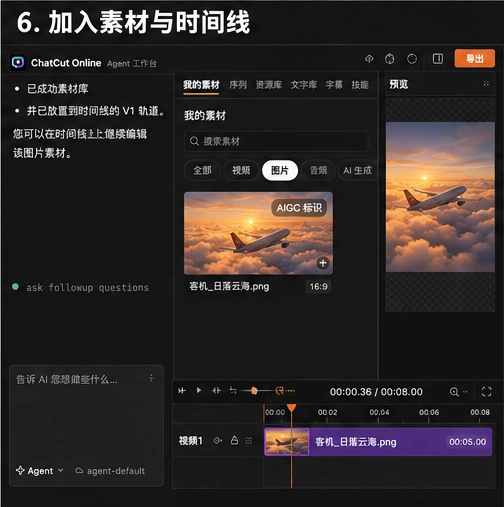The width and height of the screenshot is (504, 507).
Task: Click the 16:9 aspect ratio tag
Action: 318,286
